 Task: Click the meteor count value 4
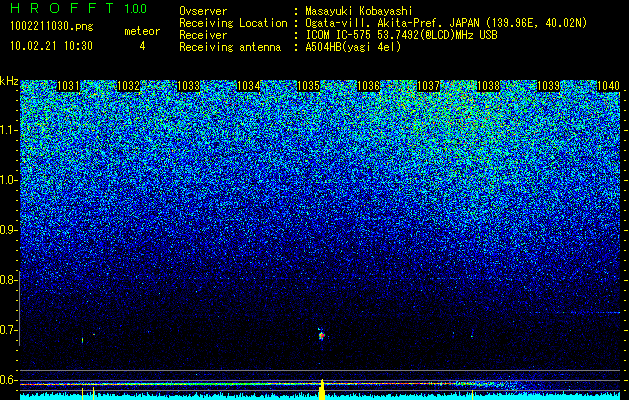click(x=142, y=46)
